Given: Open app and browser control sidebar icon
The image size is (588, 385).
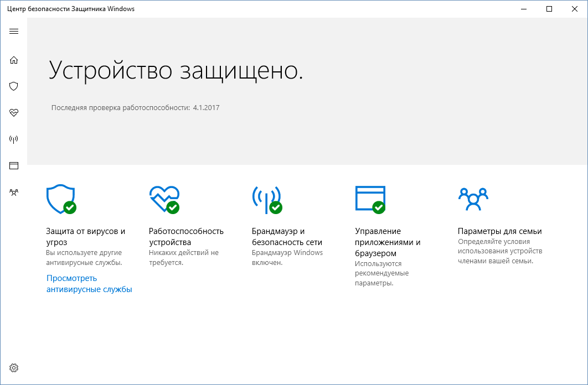Looking at the screenshot, I should (14, 165).
